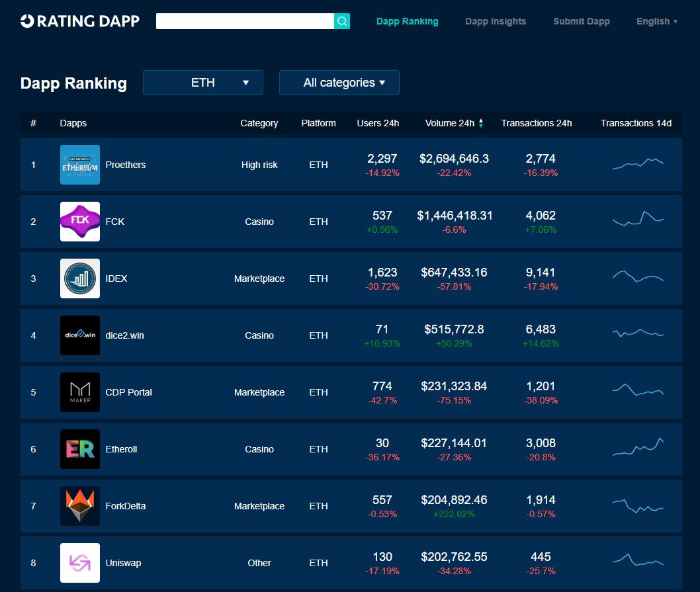Image resolution: width=700 pixels, height=592 pixels.
Task: Click the CDP Portal dapp name
Action: 128,392
